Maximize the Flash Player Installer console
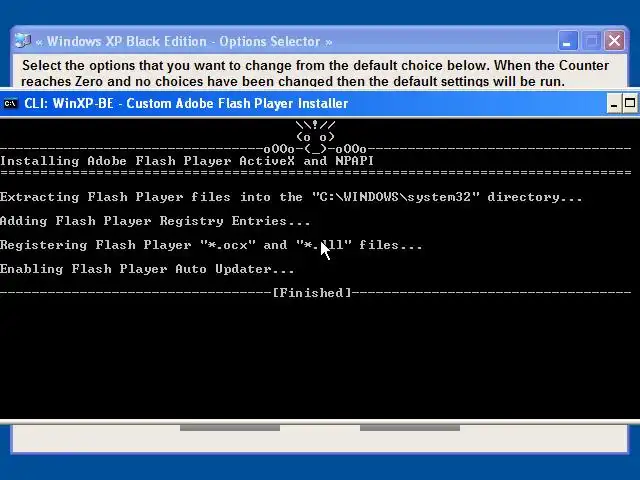The image size is (640, 480). (x=630, y=104)
